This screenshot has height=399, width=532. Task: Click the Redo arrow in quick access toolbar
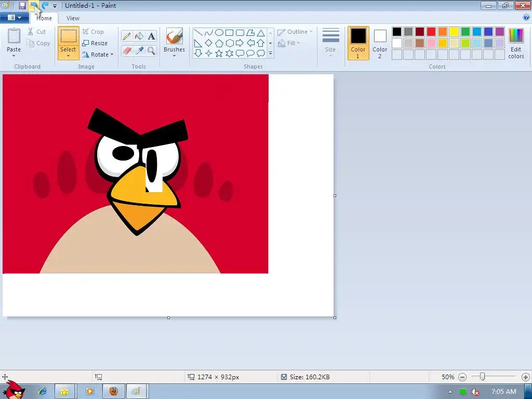(45, 5)
